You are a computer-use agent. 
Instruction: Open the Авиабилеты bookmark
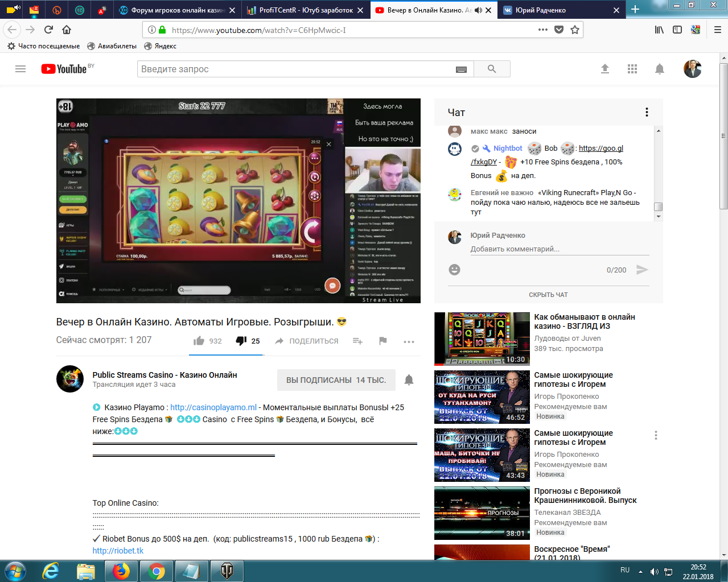tap(112, 46)
